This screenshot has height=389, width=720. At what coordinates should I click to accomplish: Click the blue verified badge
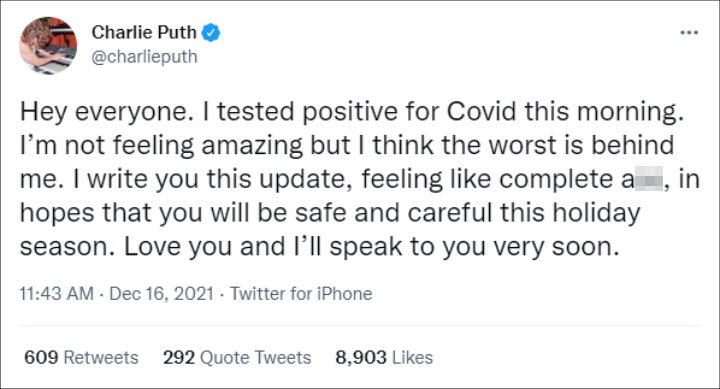pos(211,33)
